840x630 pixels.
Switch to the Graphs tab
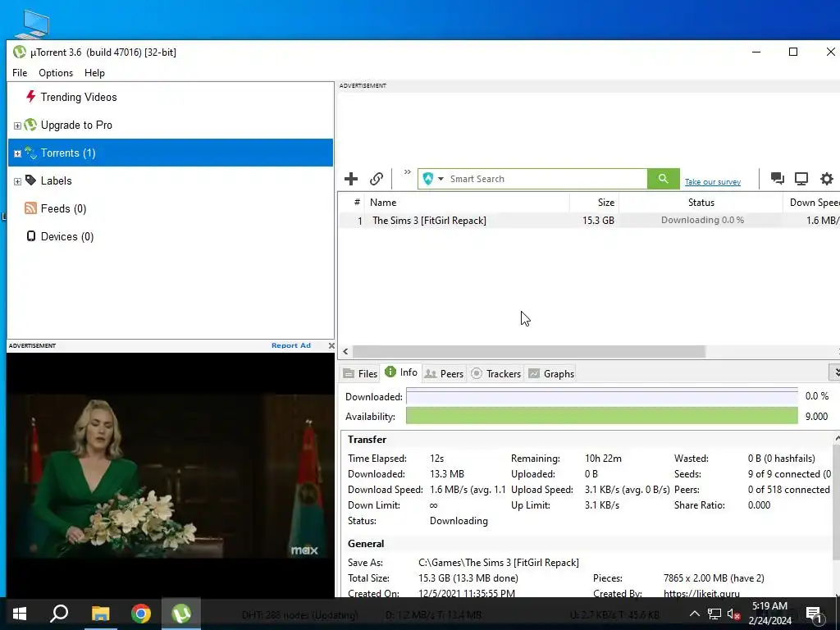point(551,374)
